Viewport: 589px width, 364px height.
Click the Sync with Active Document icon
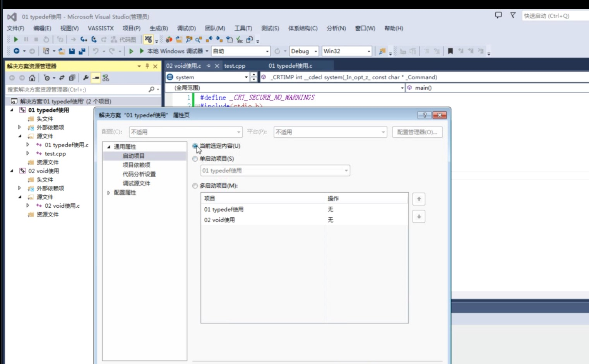click(x=62, y=78)
